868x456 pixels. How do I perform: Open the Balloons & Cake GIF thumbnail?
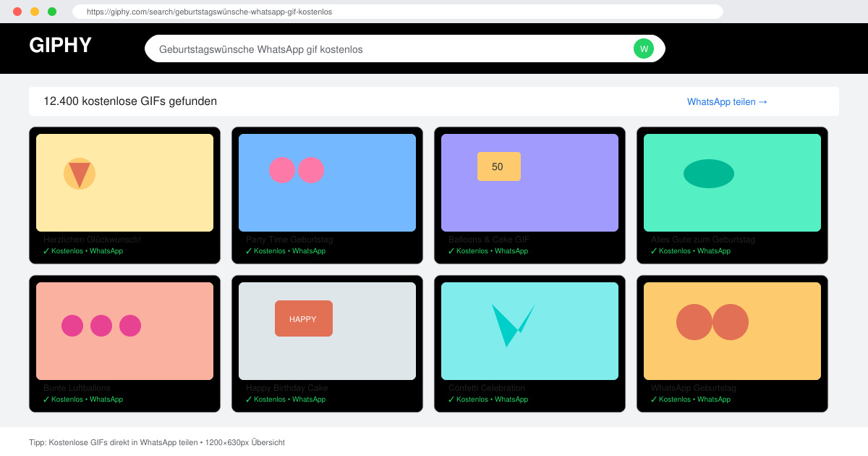529,182
